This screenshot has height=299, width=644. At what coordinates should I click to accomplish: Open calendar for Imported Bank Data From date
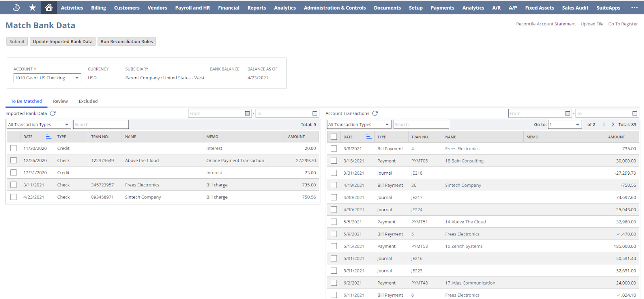[248, 113]
